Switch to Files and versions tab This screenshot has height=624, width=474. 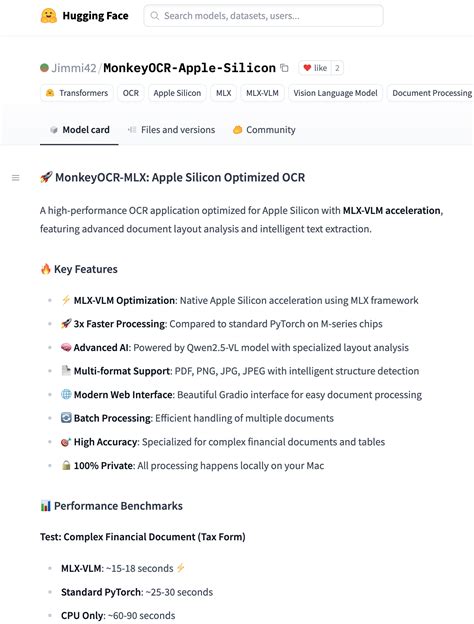[172, 130]
